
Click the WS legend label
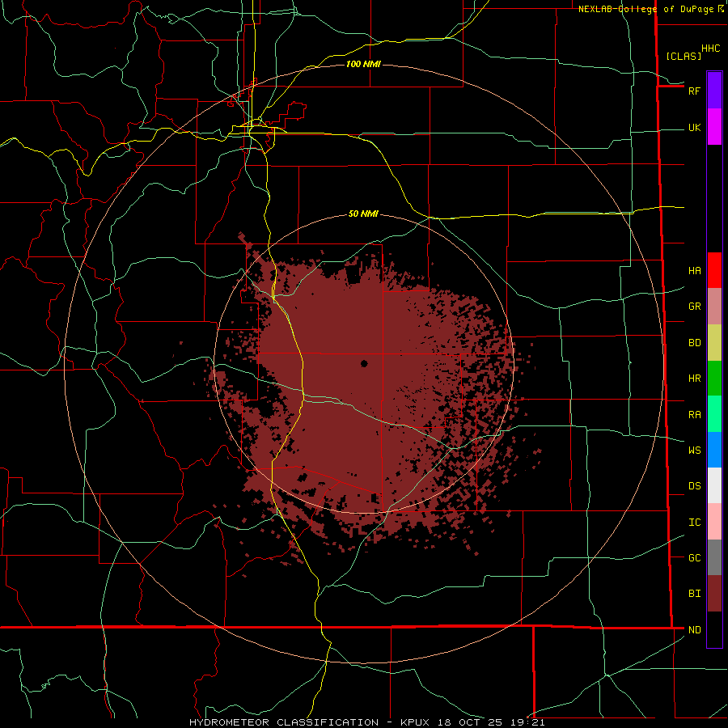tap(695, 451)
